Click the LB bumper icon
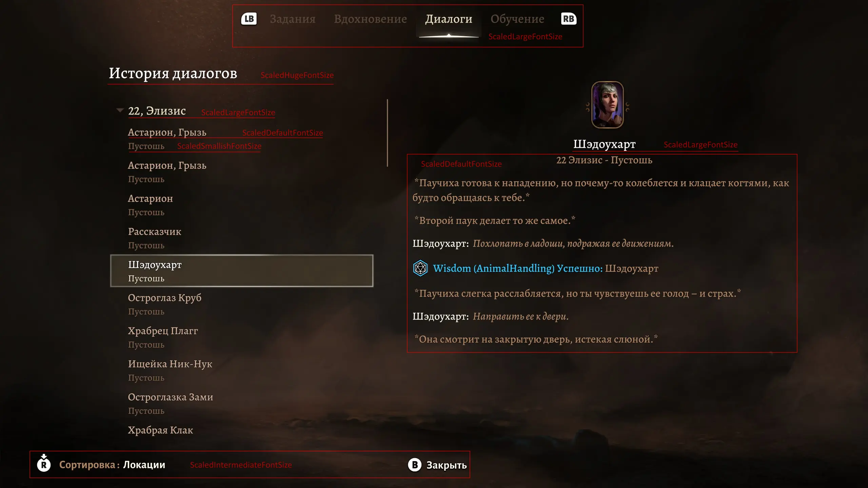This screenshot has width=868, height=488. pyautogui.click(x=249, y=19)
